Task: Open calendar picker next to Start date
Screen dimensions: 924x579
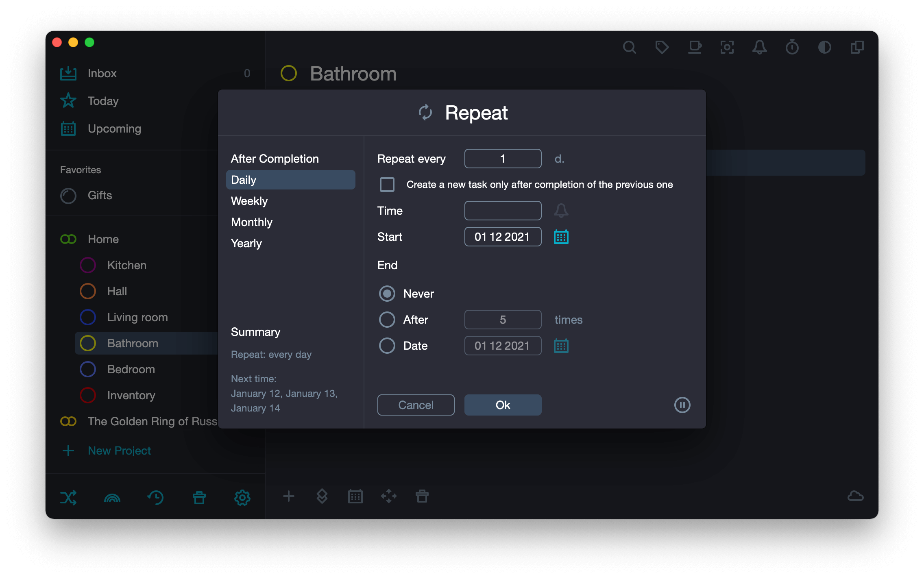Action: click(561, 237)
